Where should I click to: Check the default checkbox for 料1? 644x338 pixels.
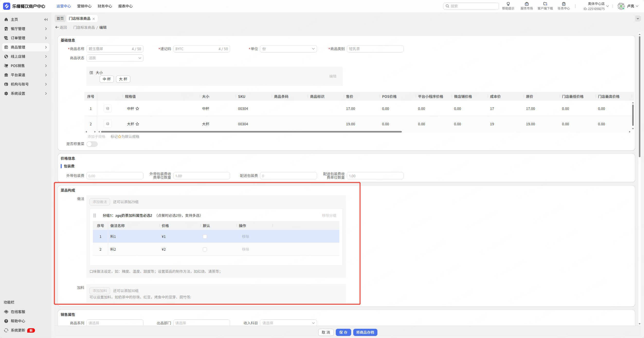[x=205, y=237]
